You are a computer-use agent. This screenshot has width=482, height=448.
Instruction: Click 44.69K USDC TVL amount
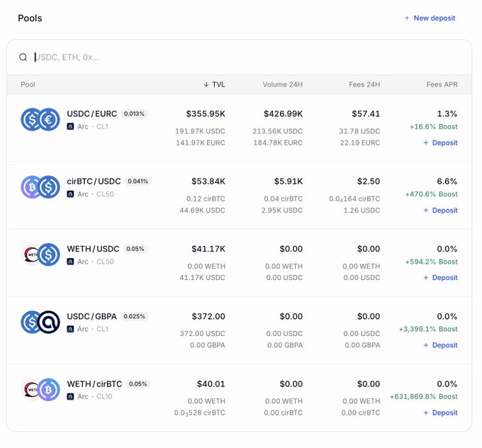(202, 211)
